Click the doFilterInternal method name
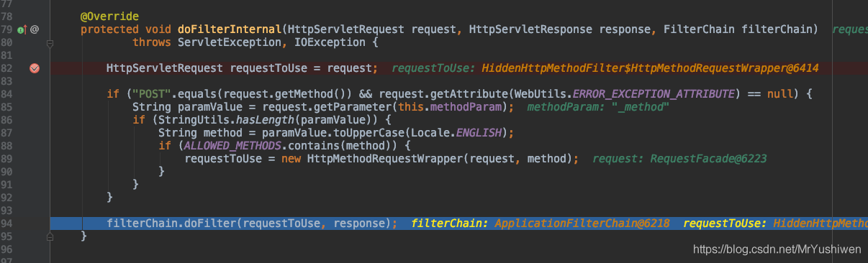868x263 pixels. (x=230, y=29)
